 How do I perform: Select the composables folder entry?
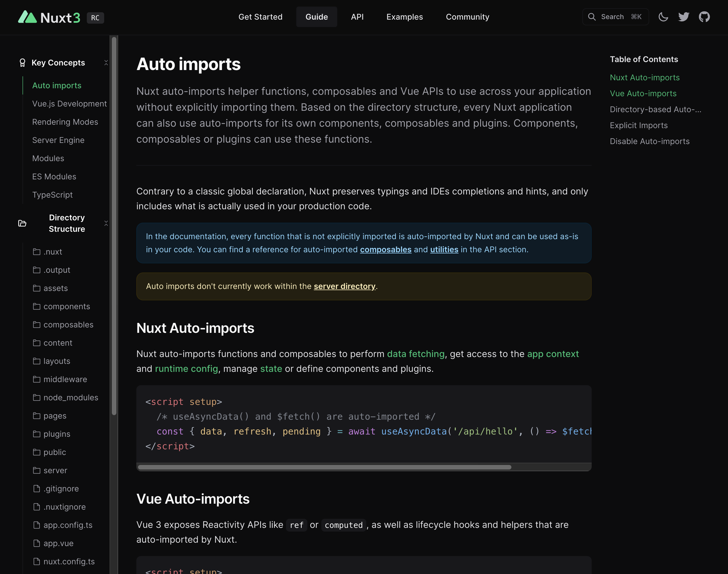pos(69,325)
